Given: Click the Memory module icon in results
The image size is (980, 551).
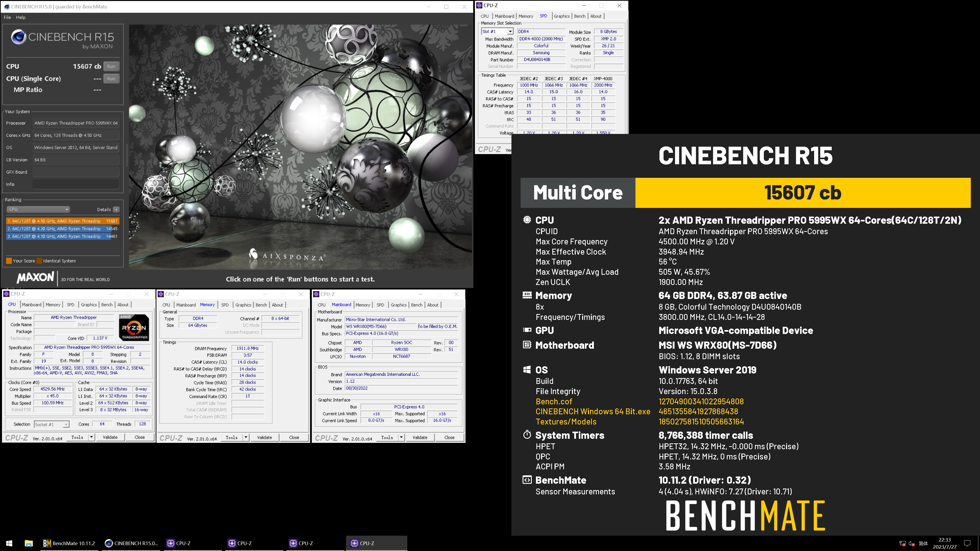Looking at the screenshot, I should pos(527,295).
